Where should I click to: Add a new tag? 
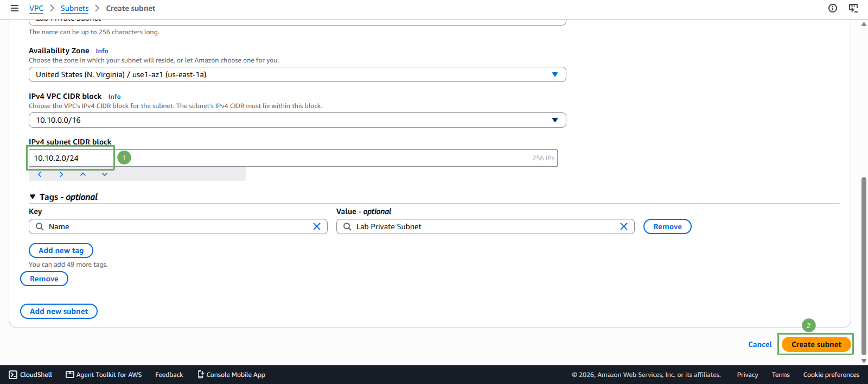pyautogui.click(x=61, y=250)
